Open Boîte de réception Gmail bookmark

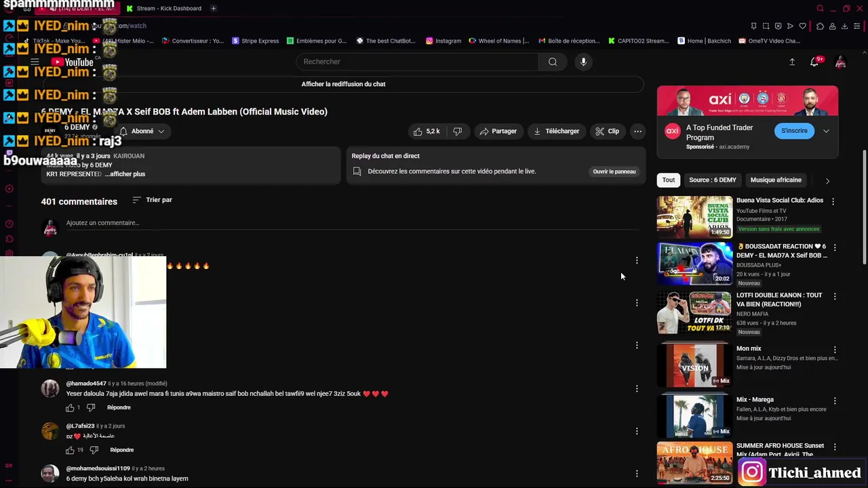point(569,41)
